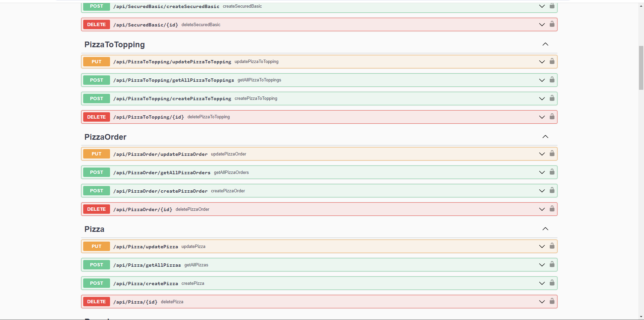This screenshot has width=644, height=320.
Task: Click lock icon on updatePizzaToTopping endpoint
Action: [552, 61]
